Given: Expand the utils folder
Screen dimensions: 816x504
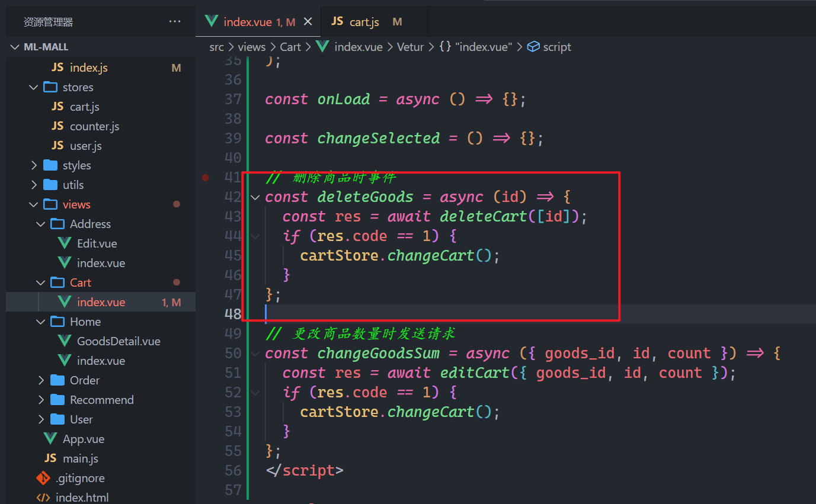Looking at the screenshot, I should 34,185.
